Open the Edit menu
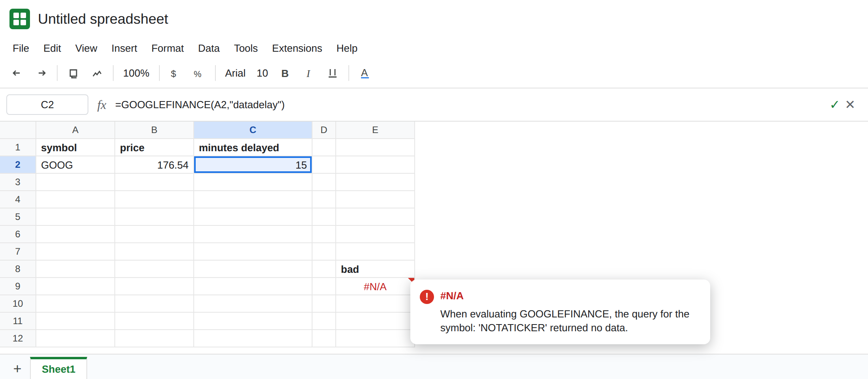 (52, 48)
